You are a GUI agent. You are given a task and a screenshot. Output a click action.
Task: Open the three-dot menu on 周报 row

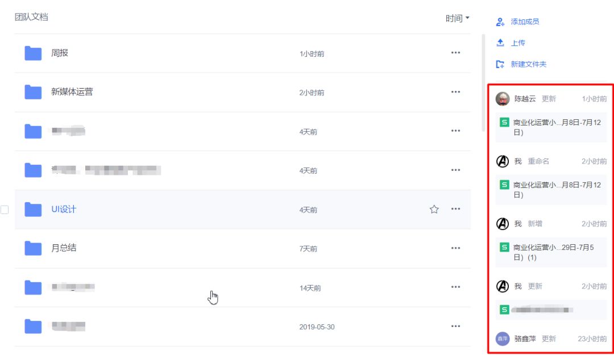pyautogui.click(x=455, y=52)
